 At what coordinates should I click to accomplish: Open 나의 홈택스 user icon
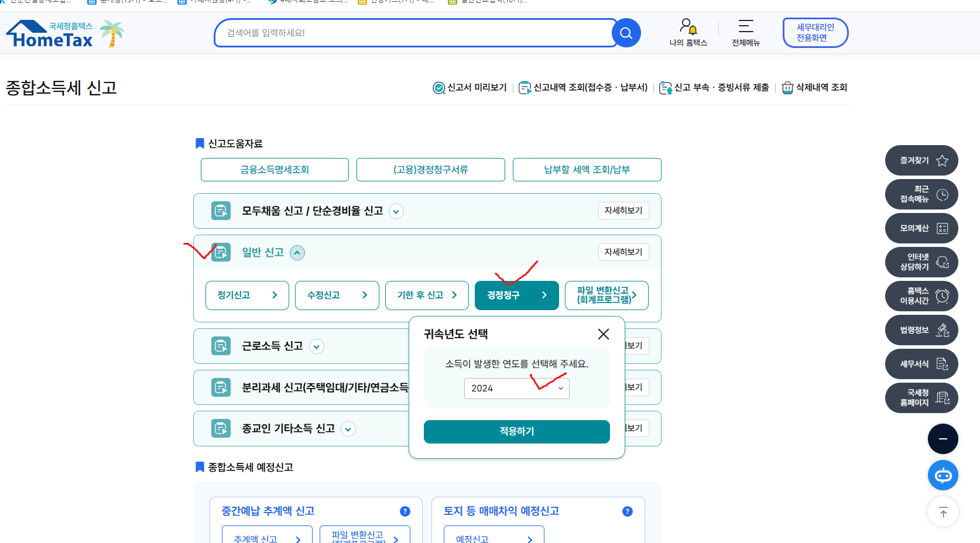pyautogui.click(x=688, y=28)
